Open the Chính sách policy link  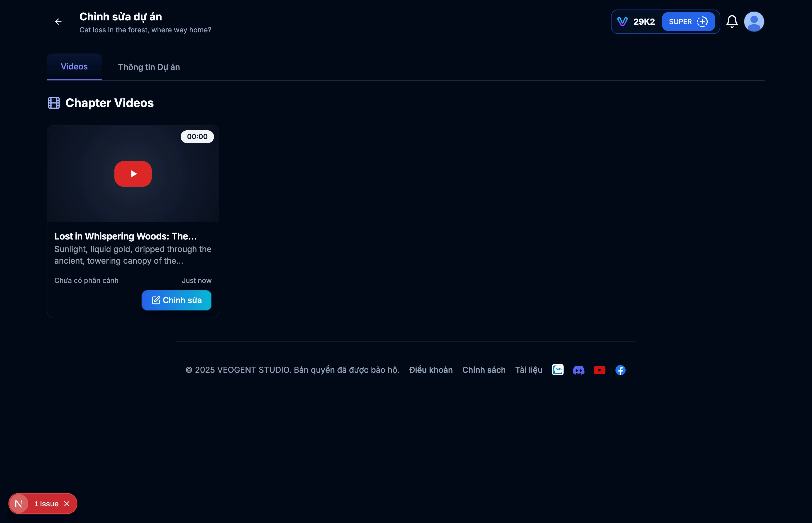point(484,370)
